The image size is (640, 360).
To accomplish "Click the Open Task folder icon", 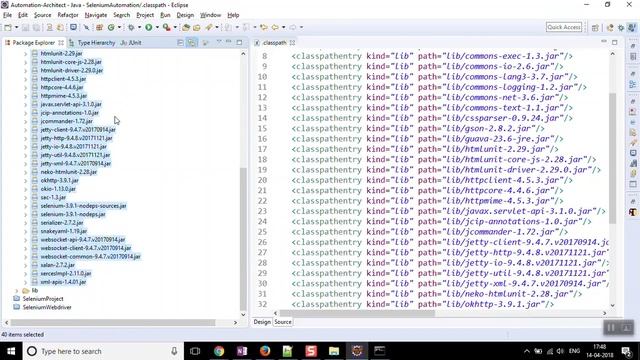I will point(197,27).
